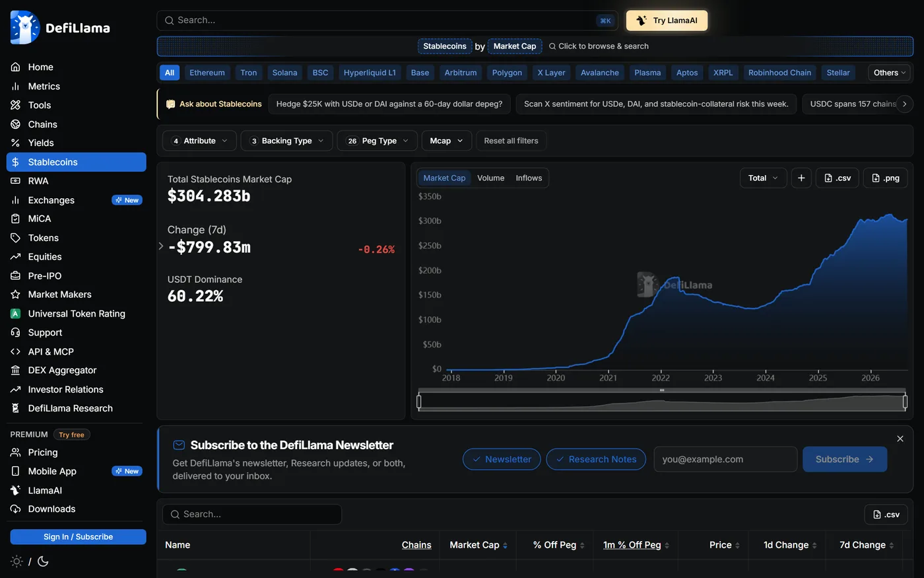
Task: Open the Total chart grouping dropdown
Action: [764, 178]
